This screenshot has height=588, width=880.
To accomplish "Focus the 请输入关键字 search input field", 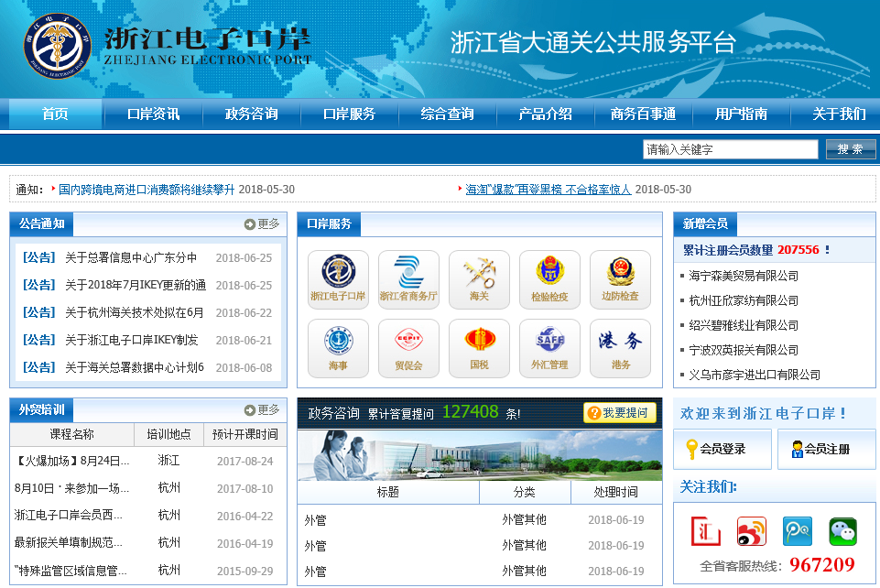I will tap(730, 149).
